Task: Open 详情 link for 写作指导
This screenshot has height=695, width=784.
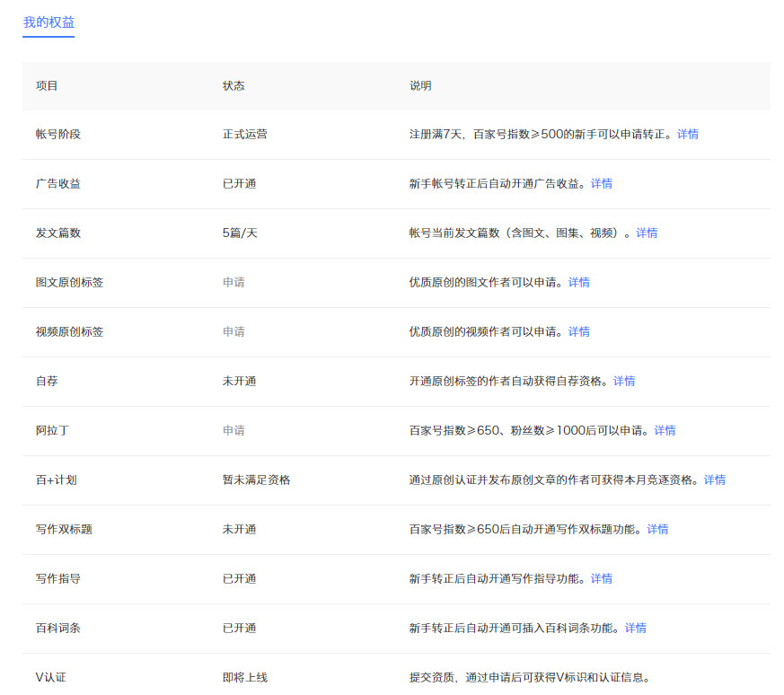Action: tap(601, 578)
